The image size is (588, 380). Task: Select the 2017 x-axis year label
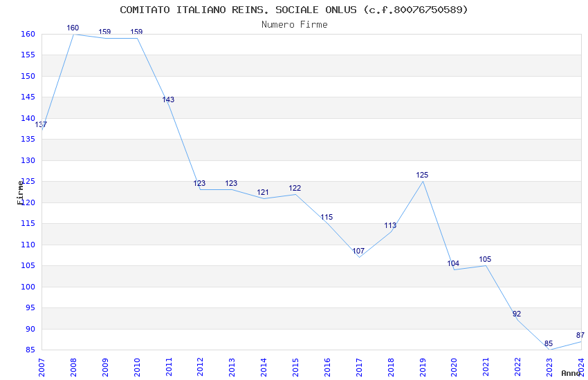click(359, 368)
